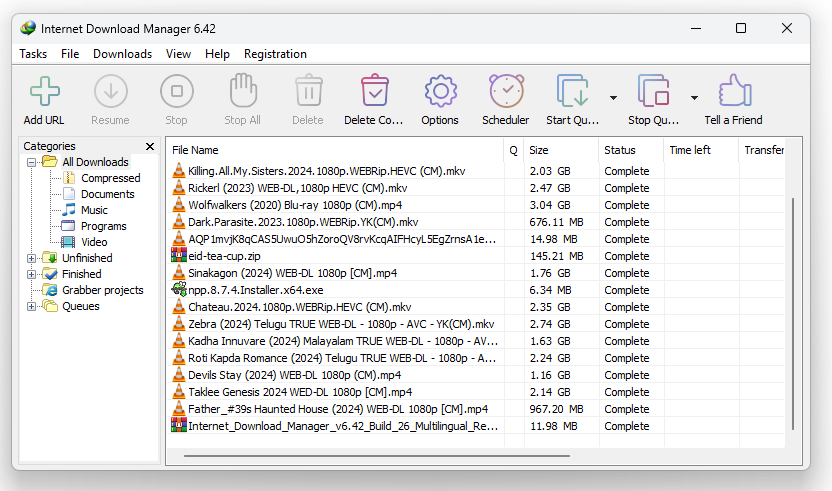Expand the Finished tree node

pyautogui.click(x=31, y=274)
